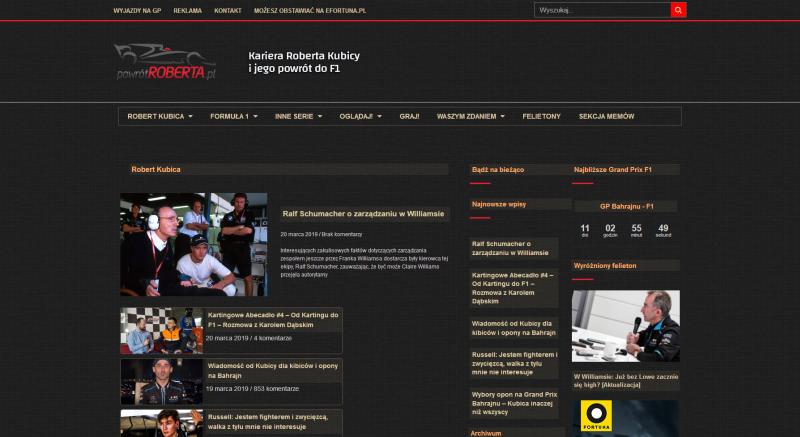This screenshot has width=800, height=437.
Task: Expand the Inne serie menu dropdown
Action: coord(298,116)
